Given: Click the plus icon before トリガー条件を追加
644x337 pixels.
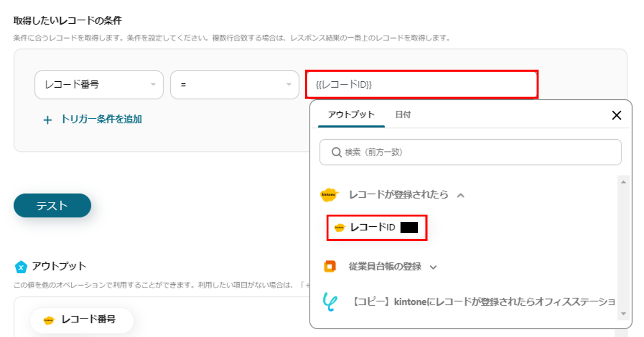Looking at the screenshot, I should [47, 120].
